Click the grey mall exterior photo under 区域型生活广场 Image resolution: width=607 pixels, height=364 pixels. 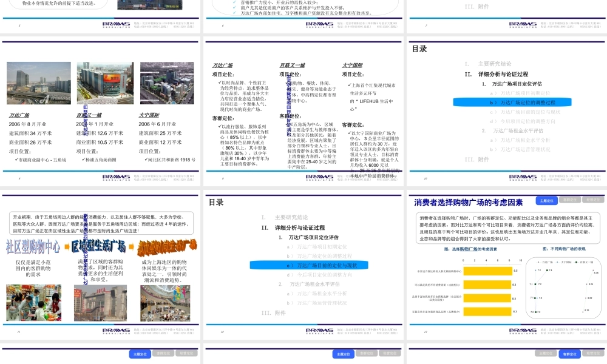click(x=100, y=303)
